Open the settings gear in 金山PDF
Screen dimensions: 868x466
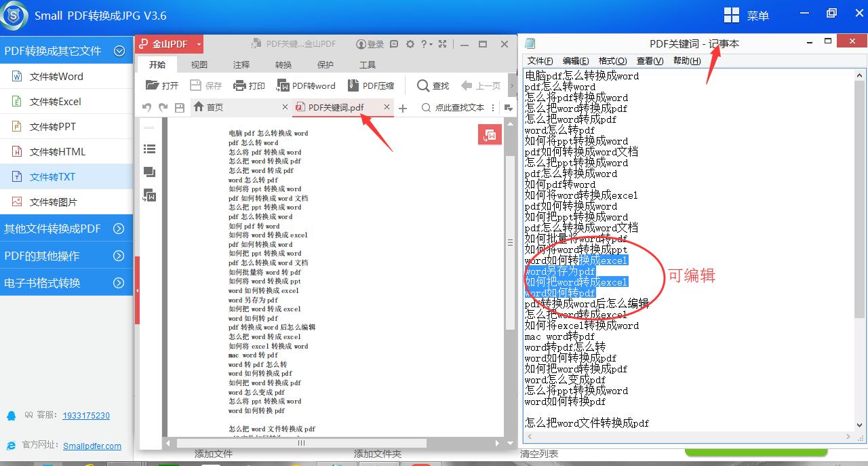point(410,44)
